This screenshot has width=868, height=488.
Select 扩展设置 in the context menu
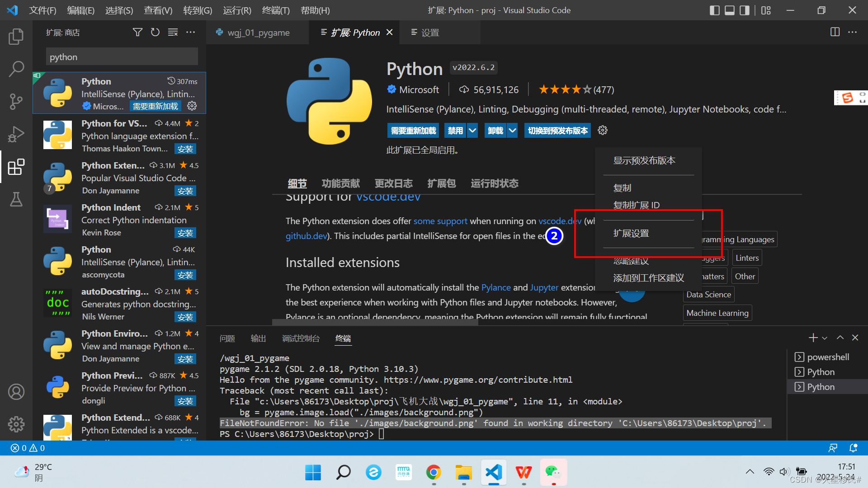631,233
